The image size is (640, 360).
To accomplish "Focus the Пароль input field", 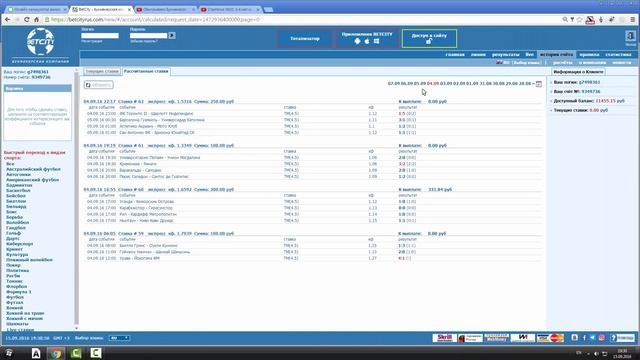I will (x=149, y=36).
